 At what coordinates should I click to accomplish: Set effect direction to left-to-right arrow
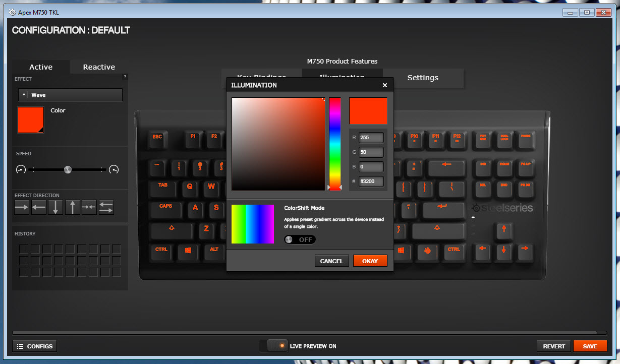pos(22,207)
